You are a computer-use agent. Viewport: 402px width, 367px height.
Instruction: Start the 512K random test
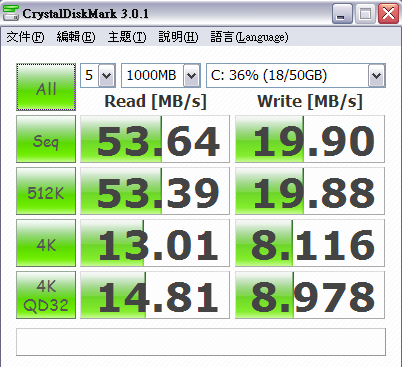click(46, 191)
